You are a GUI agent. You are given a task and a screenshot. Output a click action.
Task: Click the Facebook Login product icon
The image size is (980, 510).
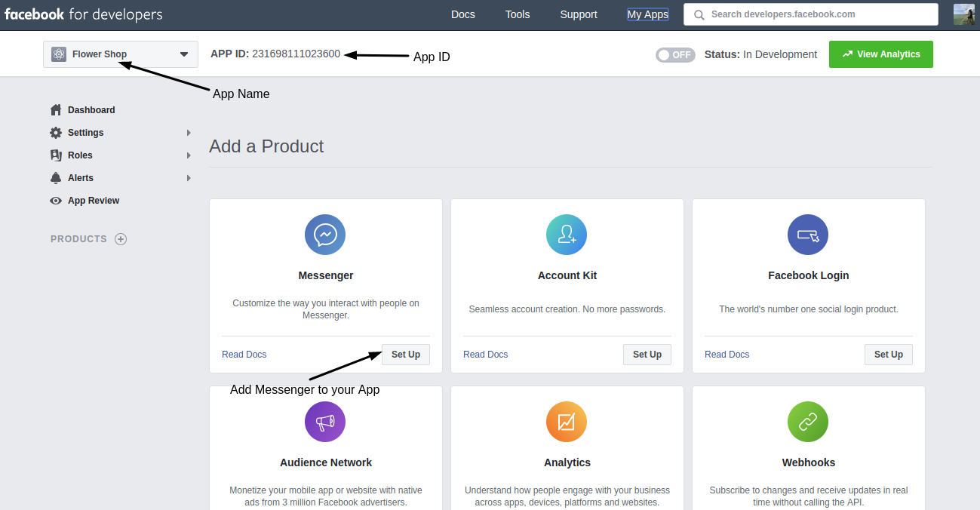(808, 235)
